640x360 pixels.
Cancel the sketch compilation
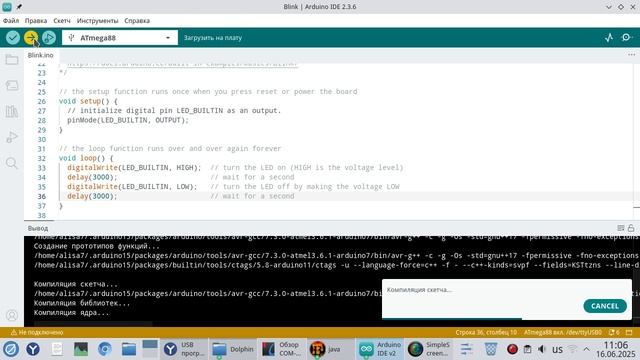coord(605,306)
